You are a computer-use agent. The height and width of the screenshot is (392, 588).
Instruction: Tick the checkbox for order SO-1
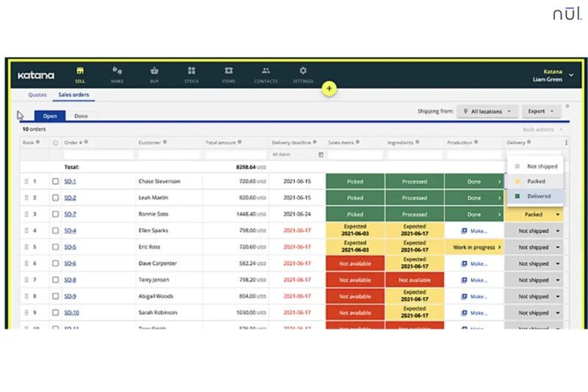[x=56, y=181]
